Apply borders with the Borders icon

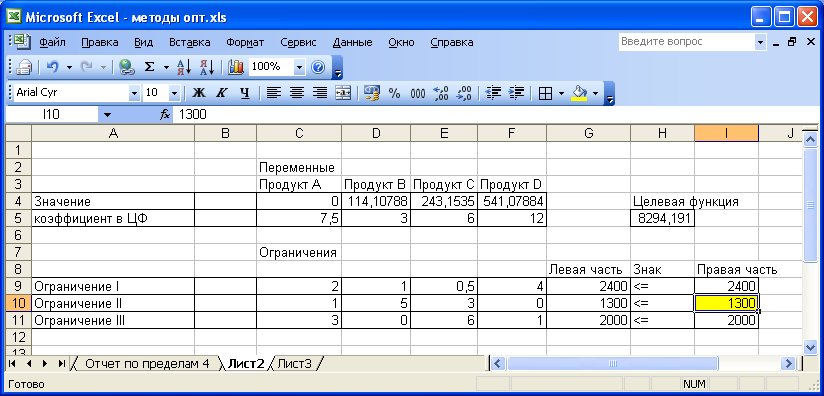pyautogui.click(x=546, y=93)
